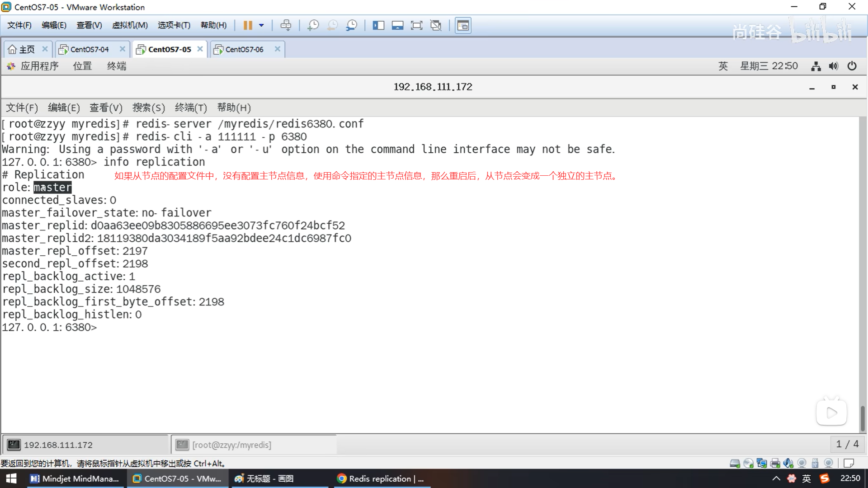
Task: Open terminal 搜索(S) menu
Action: click(x=148, y=108)
